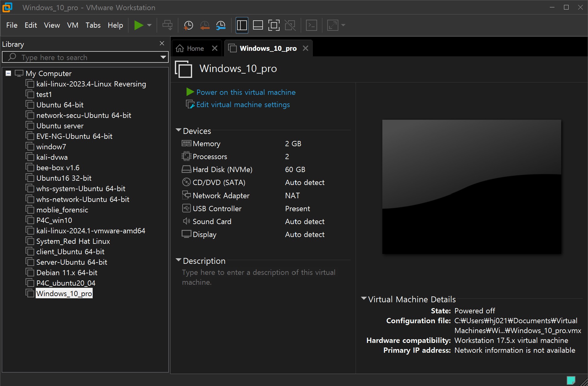Select bee-box v1.6 in library
This screenshot has height=386, width=588.
click(x=58, y=167)
